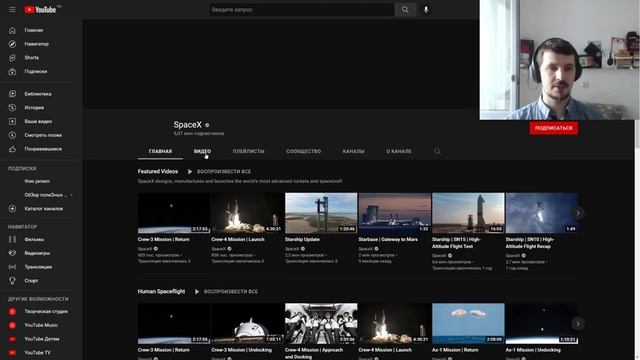
Task: Click the search magnifier button
Action: pos(405,9)
